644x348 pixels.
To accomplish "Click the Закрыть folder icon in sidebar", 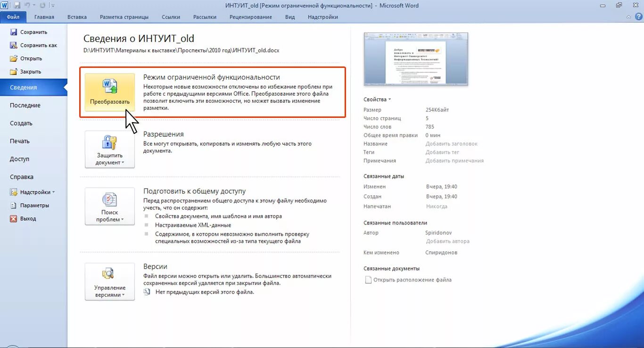I will [x=14, y=72].
